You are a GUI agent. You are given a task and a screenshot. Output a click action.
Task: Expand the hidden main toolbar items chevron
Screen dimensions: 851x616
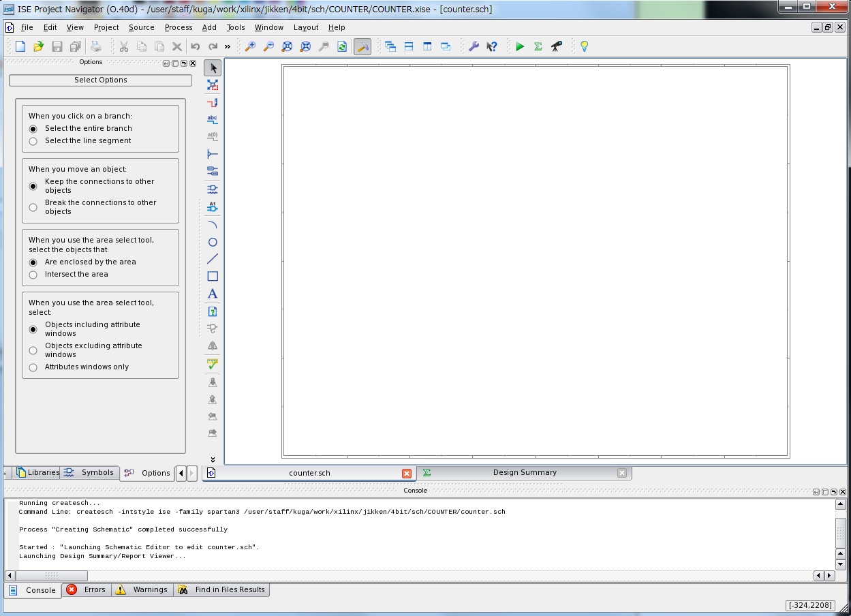(228, 46)
